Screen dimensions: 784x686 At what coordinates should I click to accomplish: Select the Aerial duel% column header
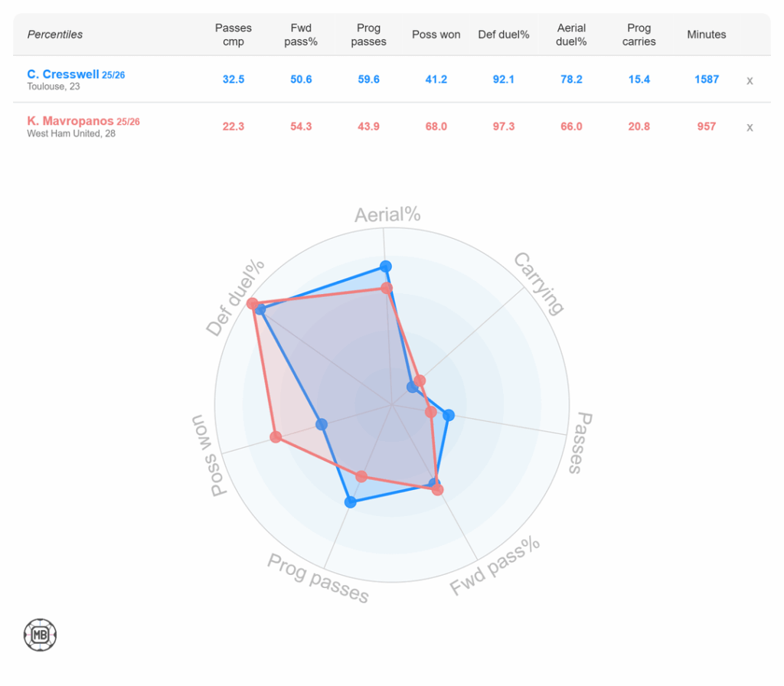point(571,34)
